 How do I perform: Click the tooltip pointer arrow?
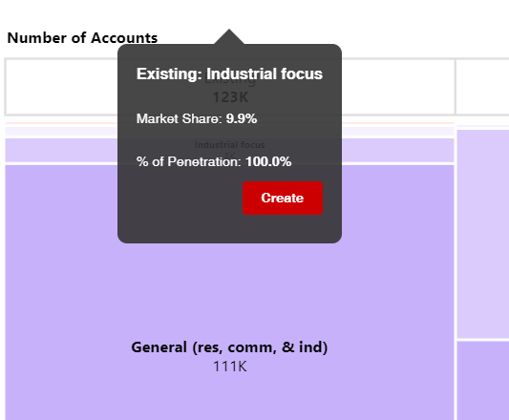[x=229, y=36]
